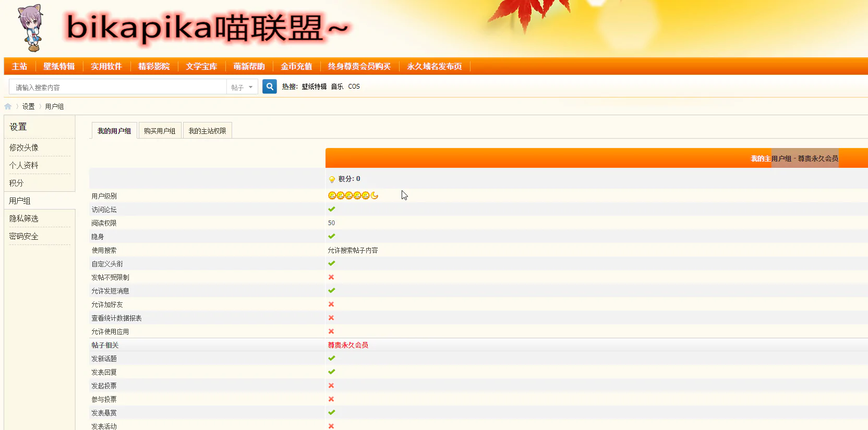
Task: Open 萌新帮助 in the nav bar
Action: click(x=249, y=66)
